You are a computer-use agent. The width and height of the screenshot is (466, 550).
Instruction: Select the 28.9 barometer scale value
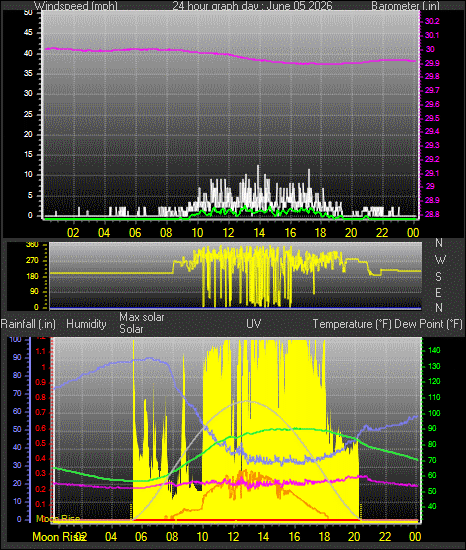[432, 200]
